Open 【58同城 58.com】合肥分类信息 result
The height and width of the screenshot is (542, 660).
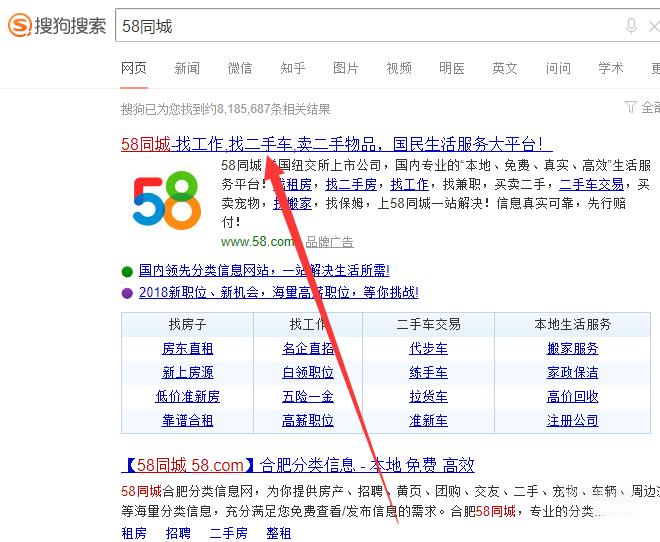click(298, 465)
